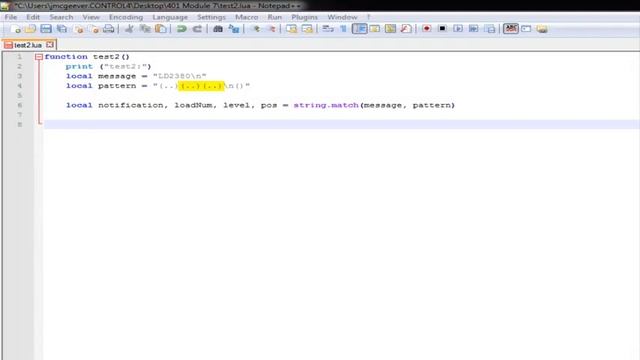Create a new document with New icon
640x360 pixels.
pyautogui.click(x=15, y=29)
